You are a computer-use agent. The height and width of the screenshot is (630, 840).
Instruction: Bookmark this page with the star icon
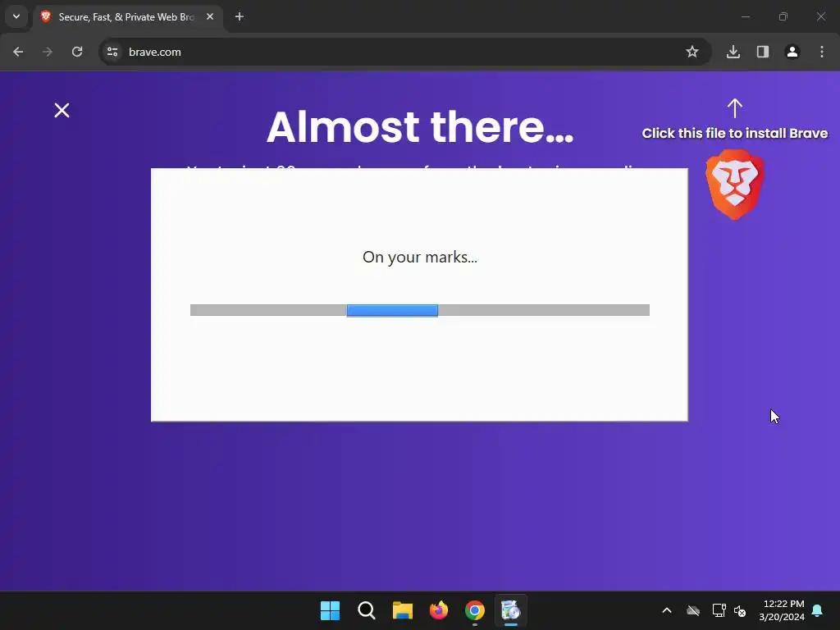click(692, 52)
